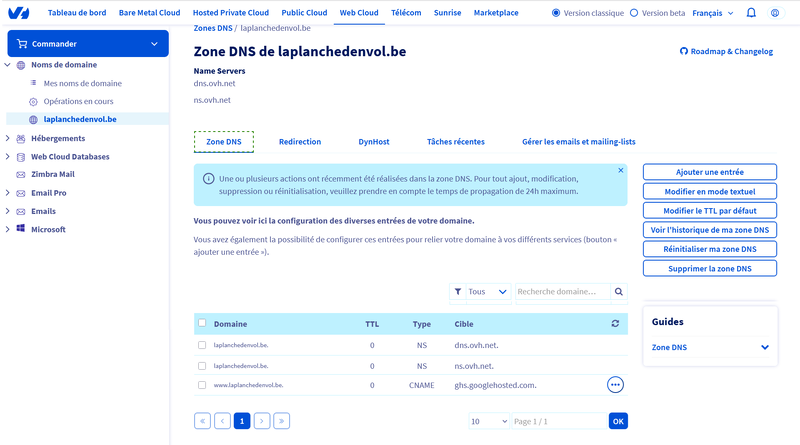Open the Tableau de bord menu
This screenshot has width=800, height=445.
[x=77, y=13]
